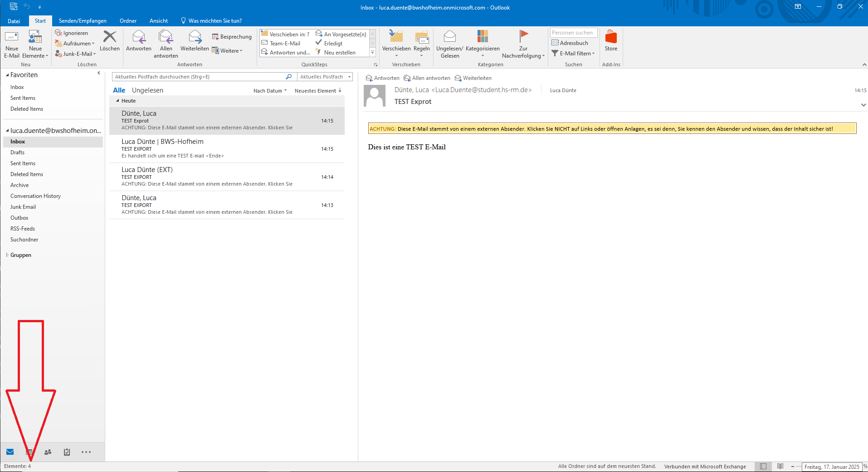The image size is (868, 472).
Task: Open the Weitere reply options dropdown
Action: [227, 50]
